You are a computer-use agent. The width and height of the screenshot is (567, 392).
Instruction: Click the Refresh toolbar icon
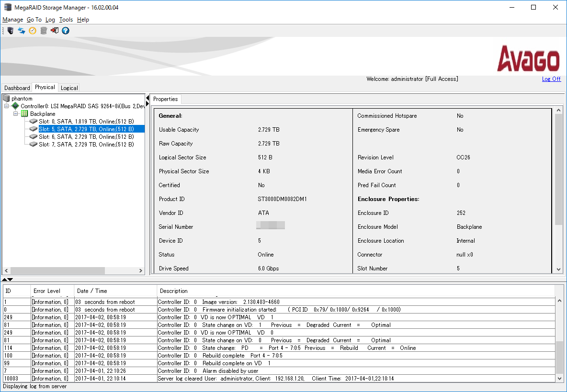pos(22,31)
